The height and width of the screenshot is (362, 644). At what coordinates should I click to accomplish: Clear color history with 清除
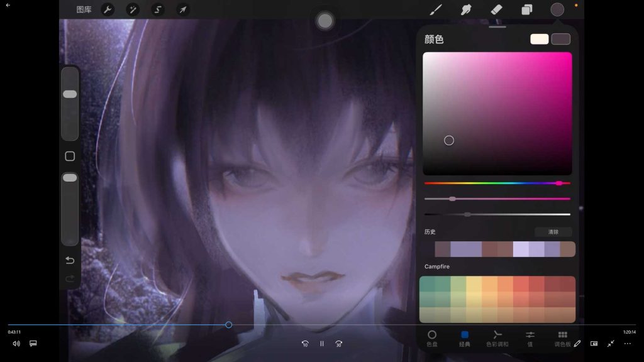tap(553, 232)
